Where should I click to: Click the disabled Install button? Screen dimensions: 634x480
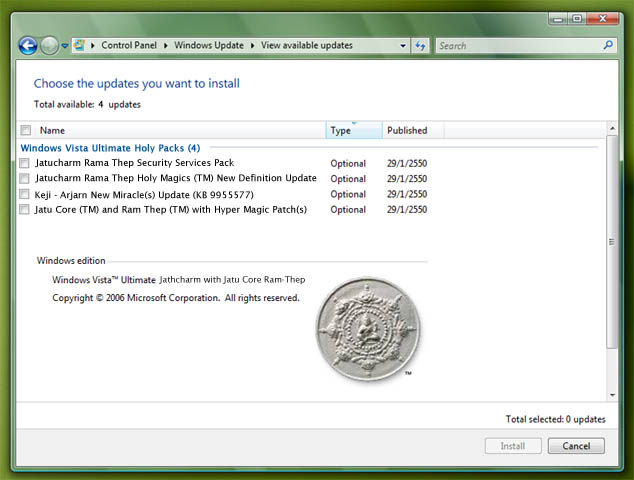513,446
